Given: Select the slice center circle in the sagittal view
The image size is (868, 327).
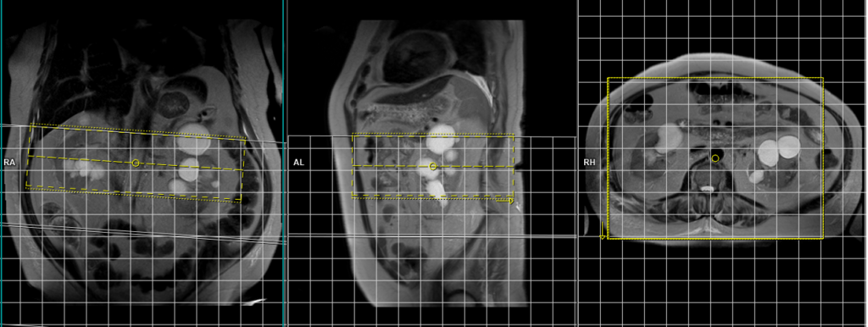Looking at the screenshot, I should (433, 167).
